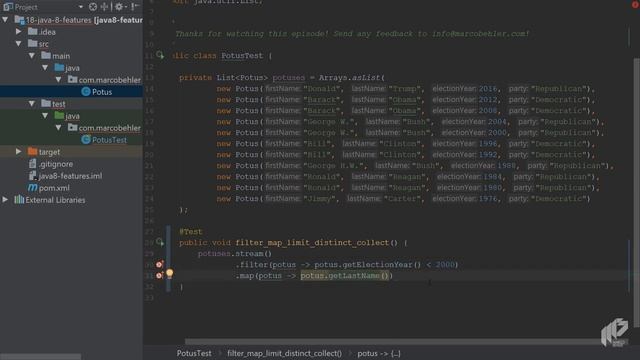The image size is (640, 360).
Task: Click the 18-java-8-features module folder icon
Action: pyautogui.click(x=19, y=20)
